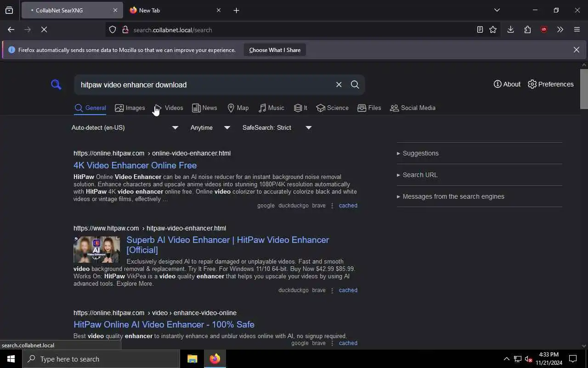Click the page vertical scrollbar
Viewport: 588px width, 368px height.
coord(584,89)
